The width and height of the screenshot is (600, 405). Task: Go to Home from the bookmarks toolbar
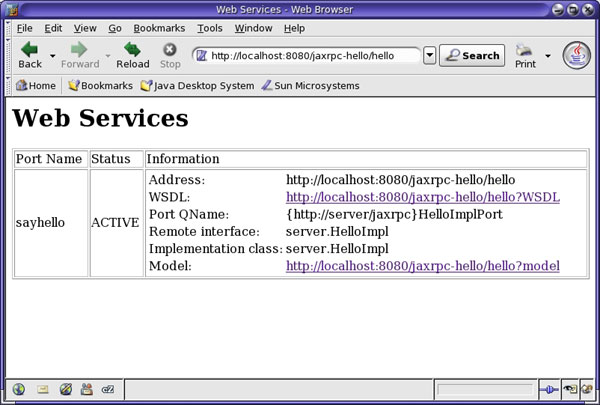(x=36, y=85)
